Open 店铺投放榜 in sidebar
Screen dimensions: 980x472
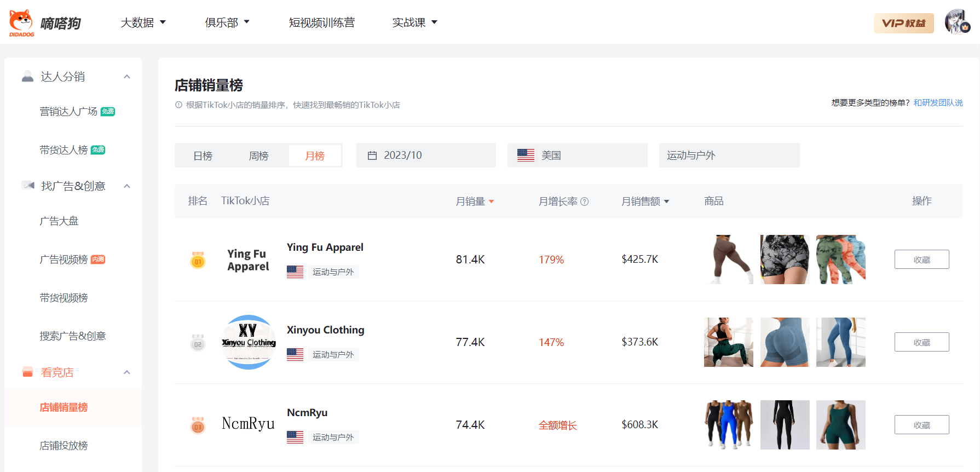tap(64, 446)
